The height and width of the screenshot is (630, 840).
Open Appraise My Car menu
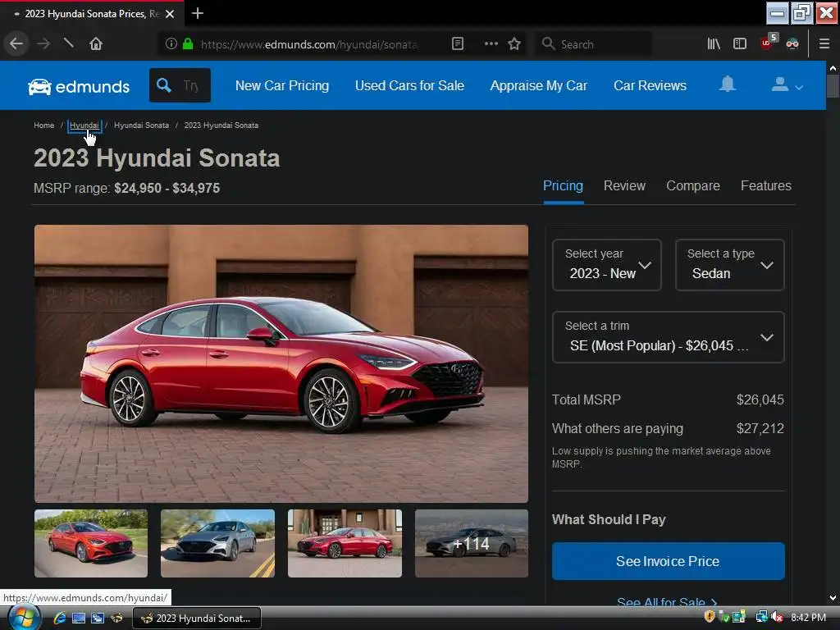538,85
